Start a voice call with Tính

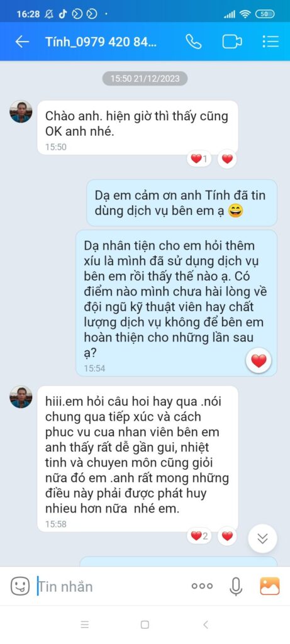point(192,42)
